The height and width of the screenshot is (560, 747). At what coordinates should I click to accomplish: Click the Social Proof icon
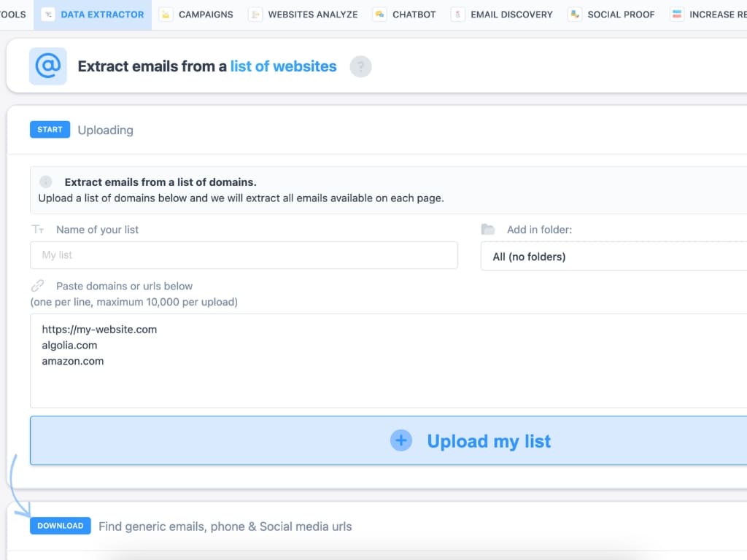(575, 15)
